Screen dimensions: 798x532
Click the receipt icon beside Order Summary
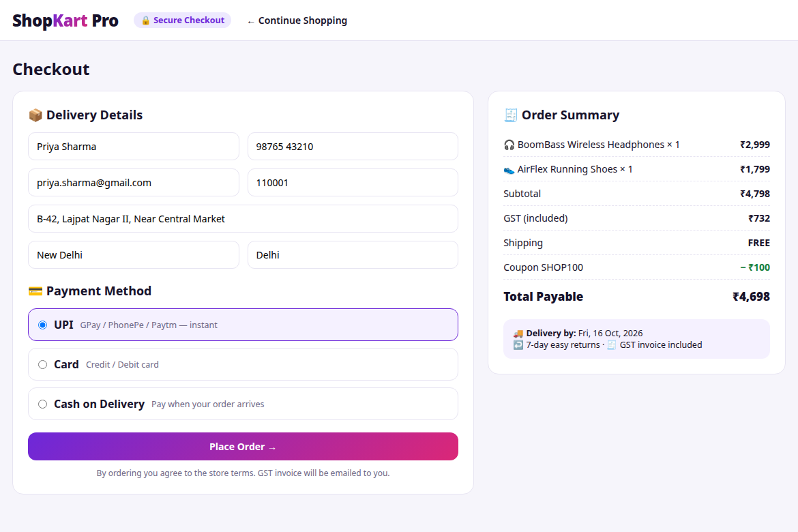point(510,115)
